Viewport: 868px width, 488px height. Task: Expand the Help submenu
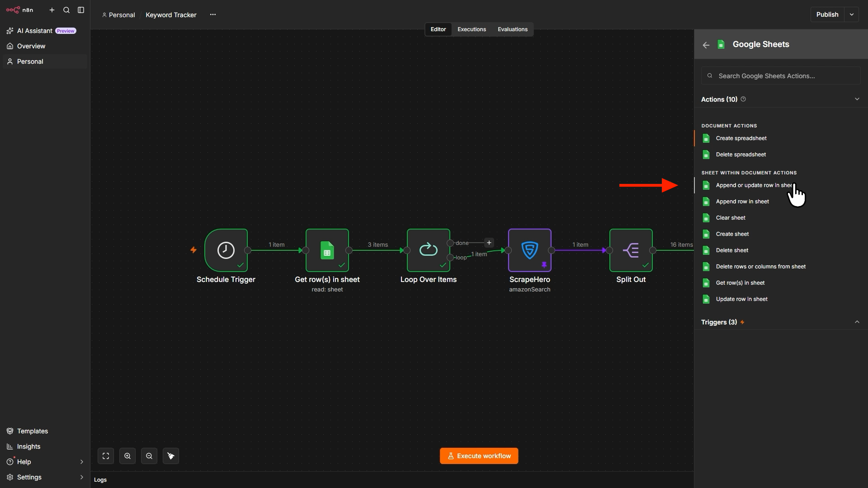click(x=82, y=462)
